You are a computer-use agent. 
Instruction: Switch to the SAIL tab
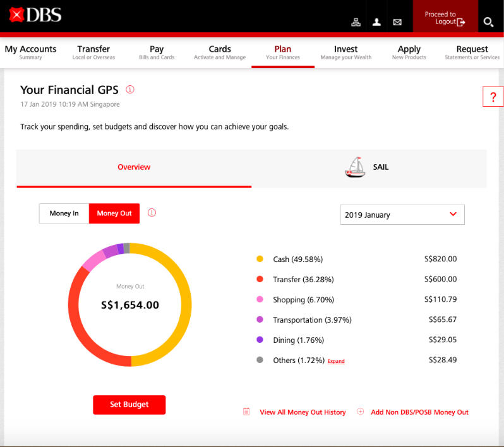pos(369,168)
